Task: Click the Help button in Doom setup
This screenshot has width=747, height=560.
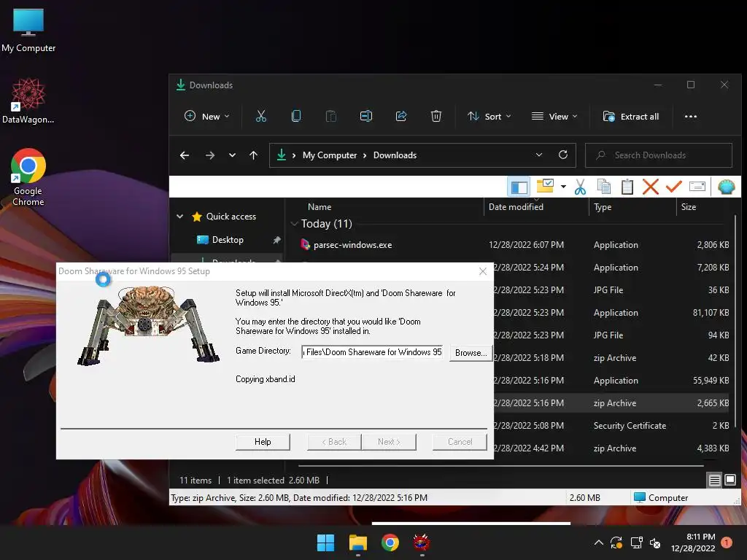Action: (263, 442)
